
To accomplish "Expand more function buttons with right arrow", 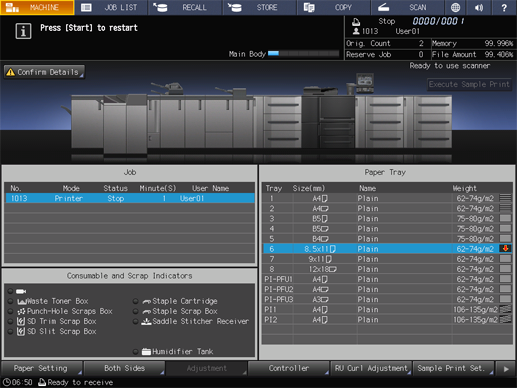I will (506, 369).
